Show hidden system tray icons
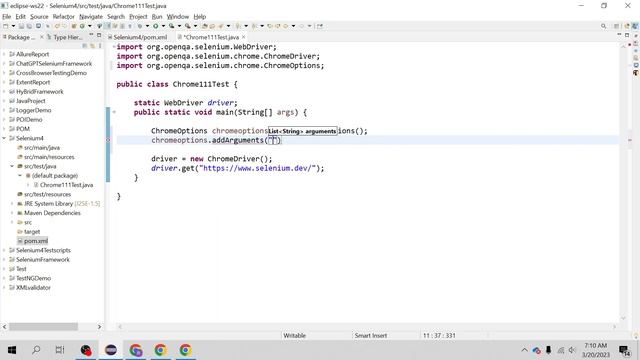Image resolution: width=640 pixels, height=360 pixels. tap(524, 350)
